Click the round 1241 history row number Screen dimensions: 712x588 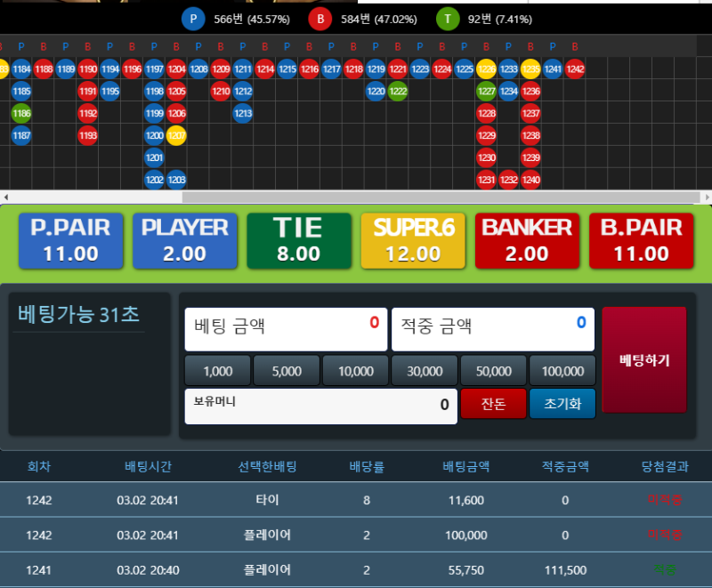(39, 570)
